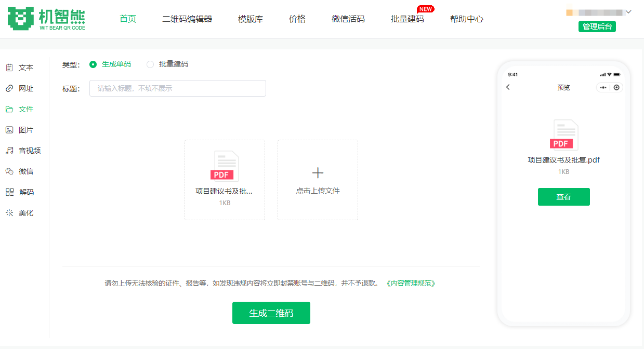Select the URL (网址) link icon

pyautogui.click(x=9, y=88)
